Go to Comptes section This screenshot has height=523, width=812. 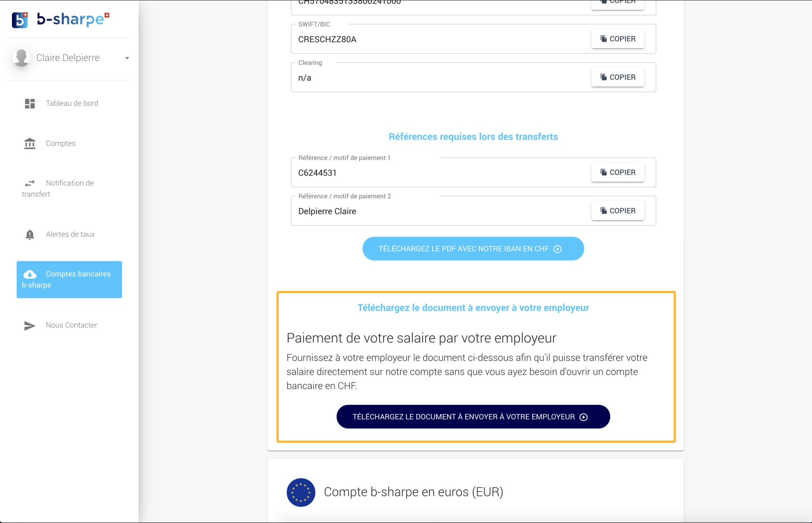pos(69,143)
